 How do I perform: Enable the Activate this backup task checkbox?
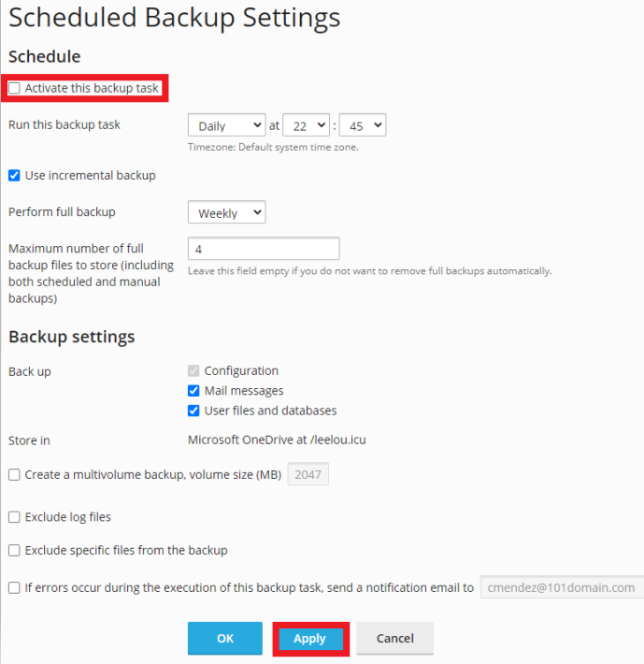14,88
